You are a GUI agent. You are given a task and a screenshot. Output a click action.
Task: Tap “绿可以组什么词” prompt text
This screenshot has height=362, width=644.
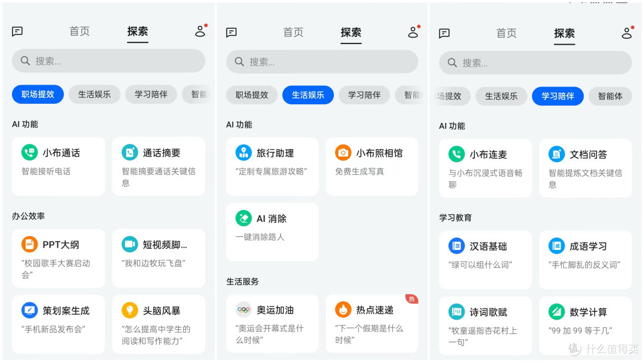click(x=481, y=265)
